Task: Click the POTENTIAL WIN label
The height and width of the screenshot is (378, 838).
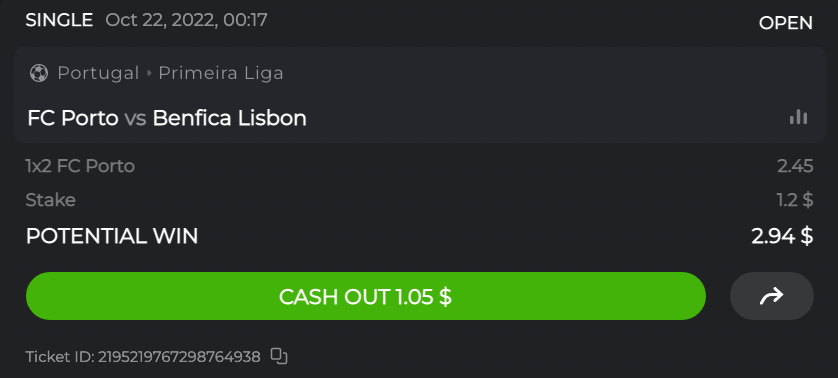Action: click(112, 236)
